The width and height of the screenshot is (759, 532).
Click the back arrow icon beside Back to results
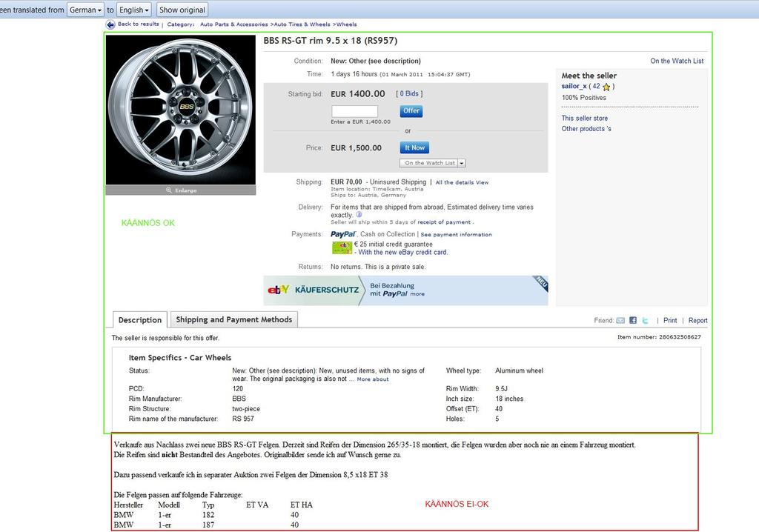point(110,24)
